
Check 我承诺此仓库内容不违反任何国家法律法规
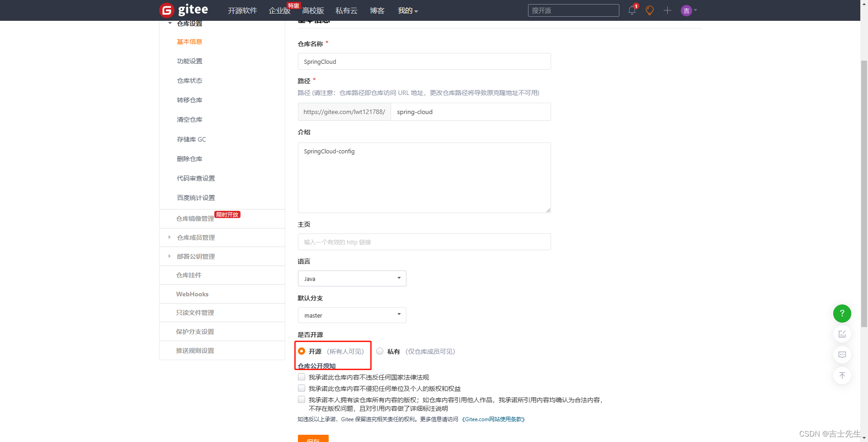tap(302, 377)
